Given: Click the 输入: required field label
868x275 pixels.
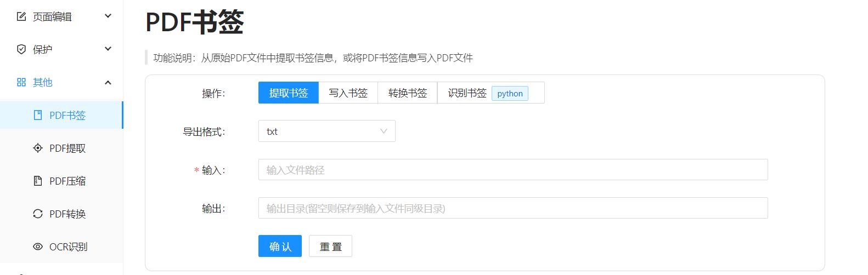Looking at the screenshot, I should (210, 170).
